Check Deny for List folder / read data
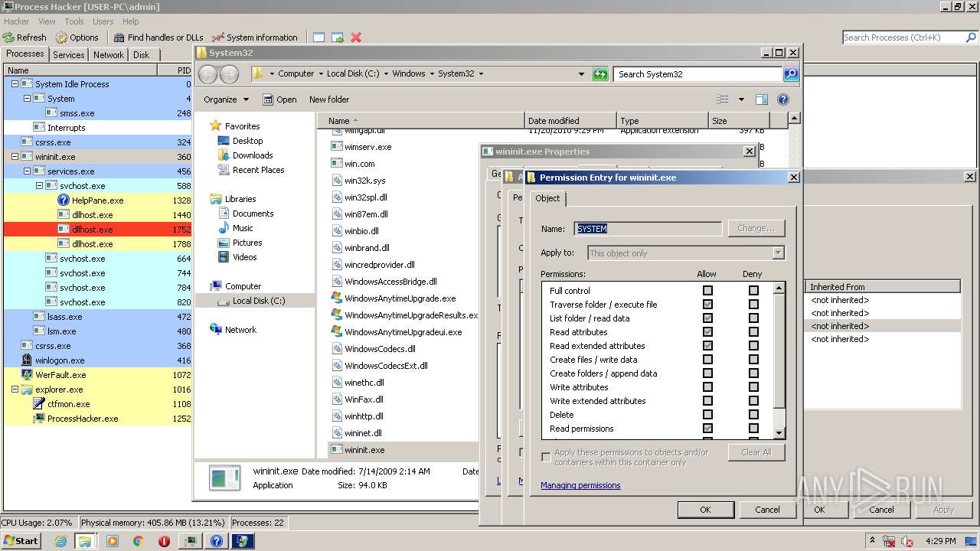 coord(753,318)
